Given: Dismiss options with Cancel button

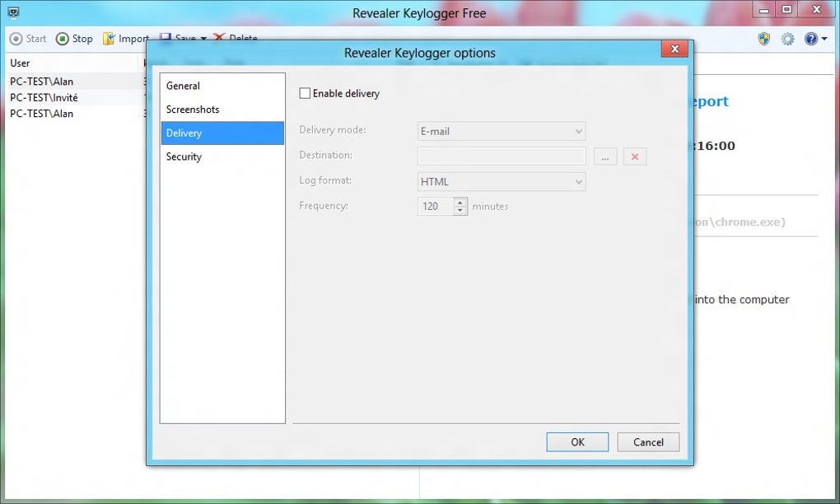Looking at the screenshot, I should [x=648, y=442].
